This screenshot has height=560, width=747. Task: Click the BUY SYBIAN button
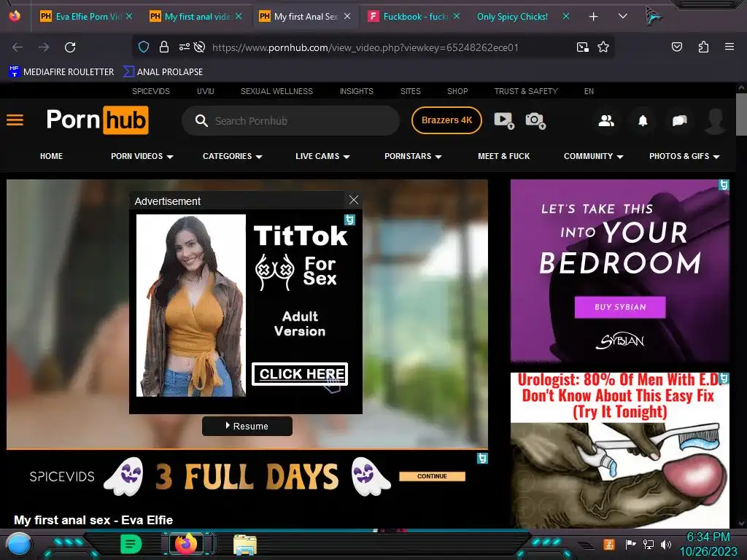(620, 307)
